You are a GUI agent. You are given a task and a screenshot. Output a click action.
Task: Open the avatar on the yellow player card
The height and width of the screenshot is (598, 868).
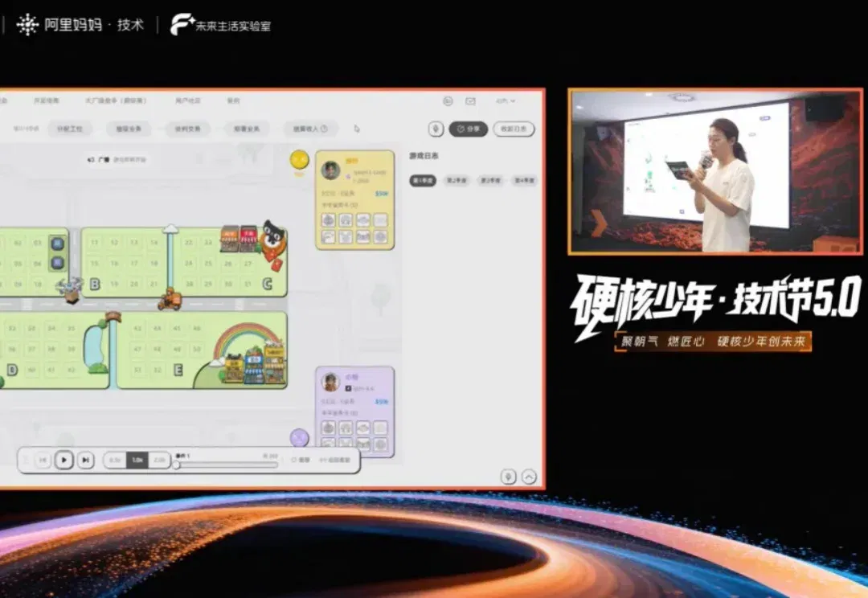[330, 170]
